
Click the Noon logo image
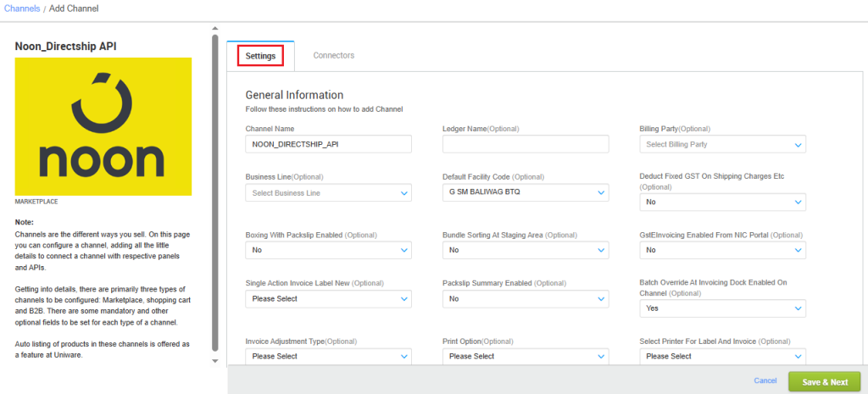(x=103, y=127)
